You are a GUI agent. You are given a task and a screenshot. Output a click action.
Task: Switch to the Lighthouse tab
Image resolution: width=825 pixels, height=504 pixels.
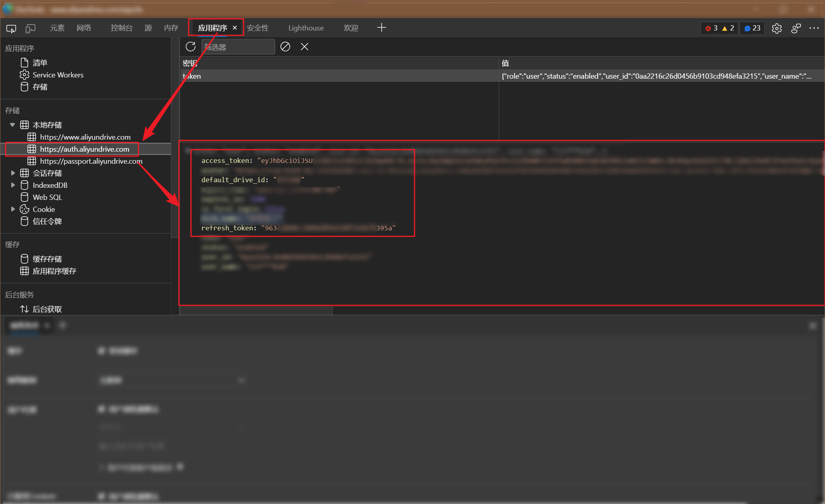click(306, 28)
